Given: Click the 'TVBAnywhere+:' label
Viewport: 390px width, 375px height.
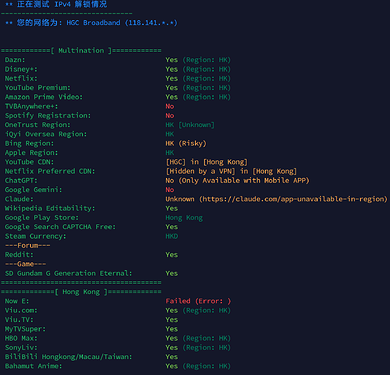Looking at the screenshot, I should (x=31, y=106).
